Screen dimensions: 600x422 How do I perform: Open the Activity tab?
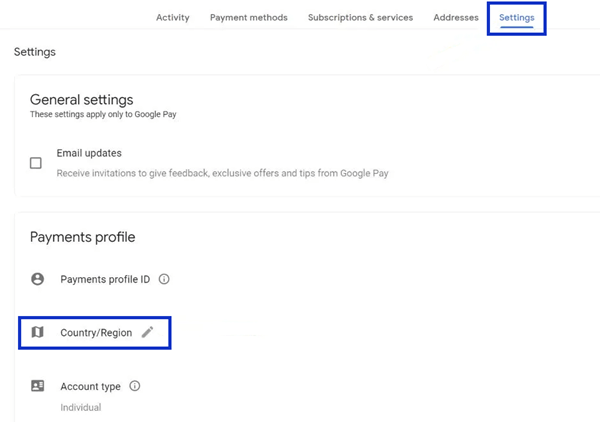click(x=173, y=18)
